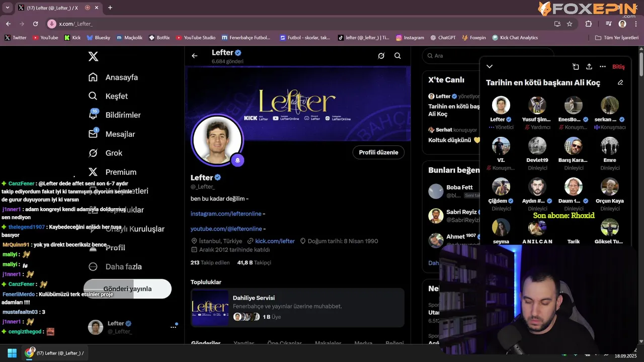The image size is (644, 362).
Task: Click the red Bitiş end button
Action: pyautogui.click(x=618, y=66)
